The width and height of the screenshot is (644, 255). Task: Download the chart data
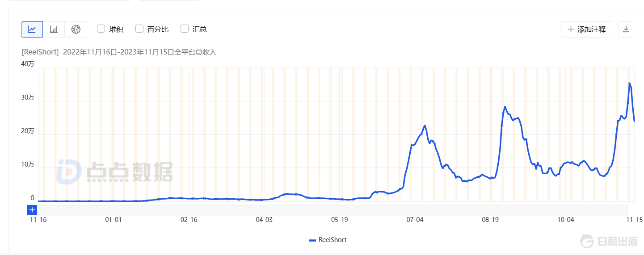point(626,29)
